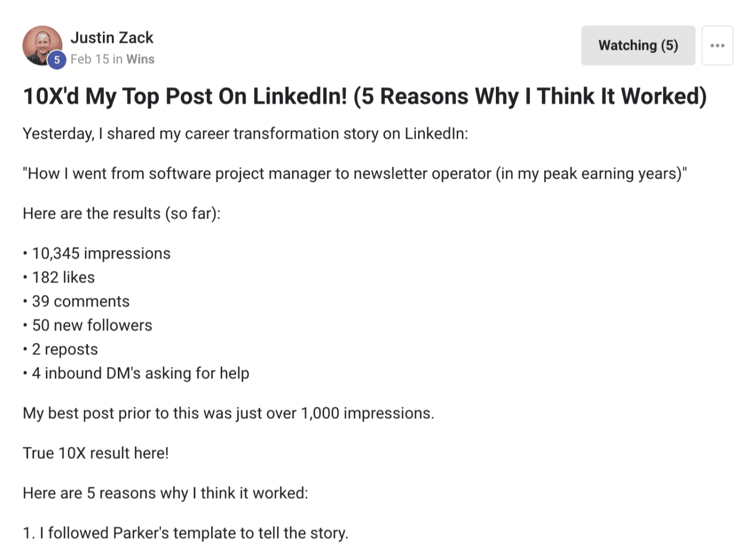
Task: Toggle the Watching (5) button
Action: tap(638, 45)
